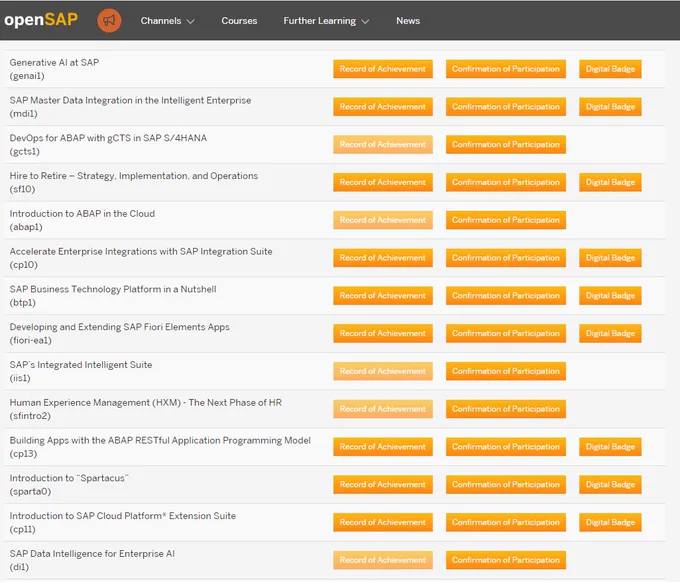Open Record of Achievement for Hire to Retire
Viewport: 680px width, 582px height.
click(x=383, y=182)
